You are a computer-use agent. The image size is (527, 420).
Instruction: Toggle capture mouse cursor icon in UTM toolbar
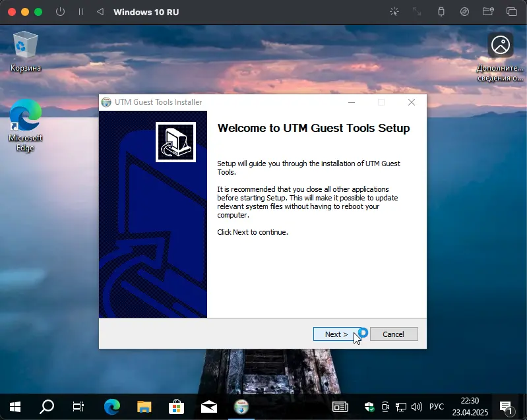click(x=394, y=12)
